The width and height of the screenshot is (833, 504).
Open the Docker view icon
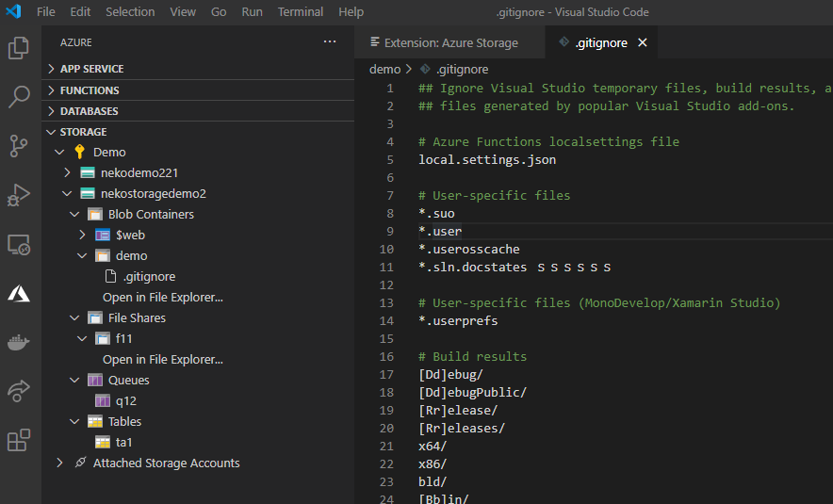(x=20, y=342)
